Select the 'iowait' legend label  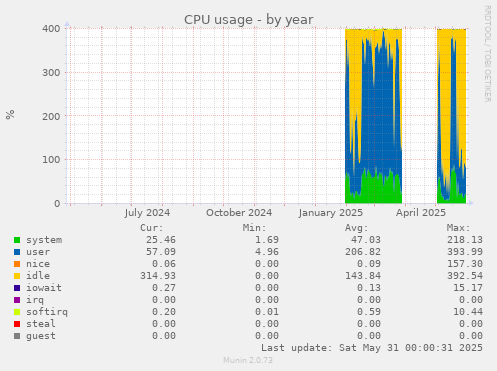pyautogui.click(x=44, y=288)
